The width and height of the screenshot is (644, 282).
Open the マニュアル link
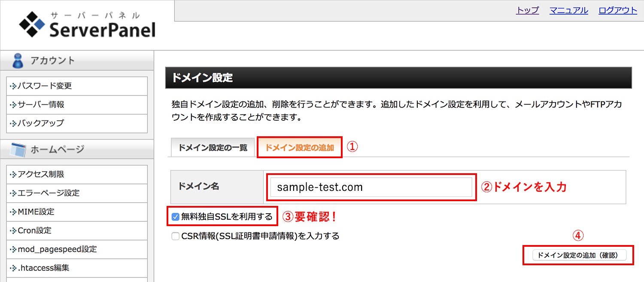click(x=569, y=10)
